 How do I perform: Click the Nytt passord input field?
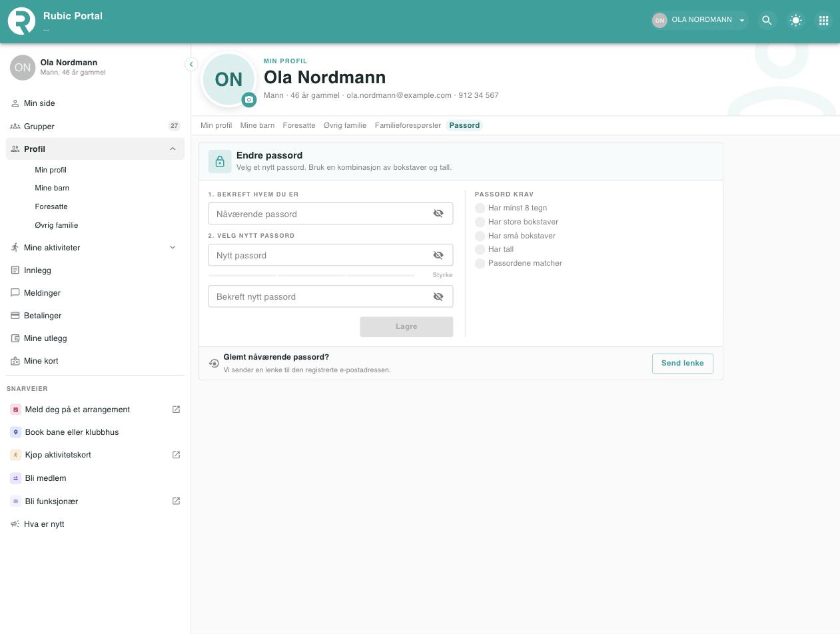click(330, 255)
